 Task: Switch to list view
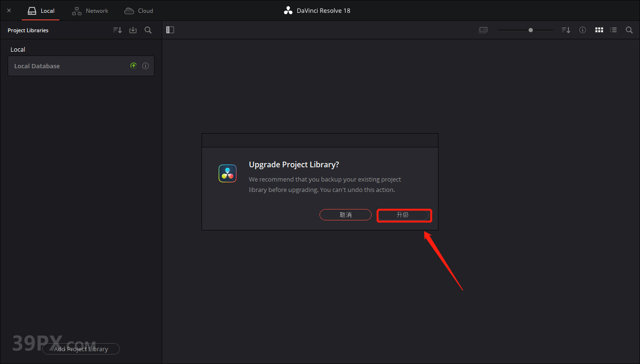coord(613,30)
